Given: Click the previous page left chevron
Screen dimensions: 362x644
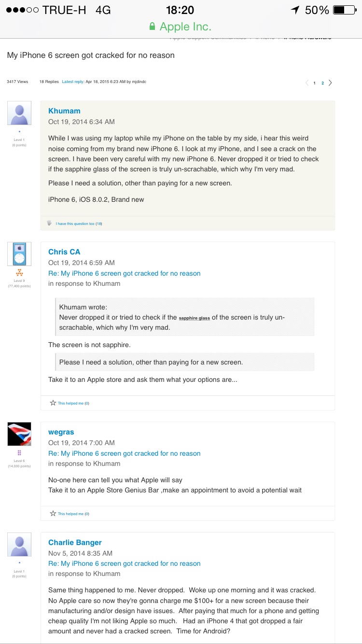Looking at the screenshot, I should click(306, 83).
